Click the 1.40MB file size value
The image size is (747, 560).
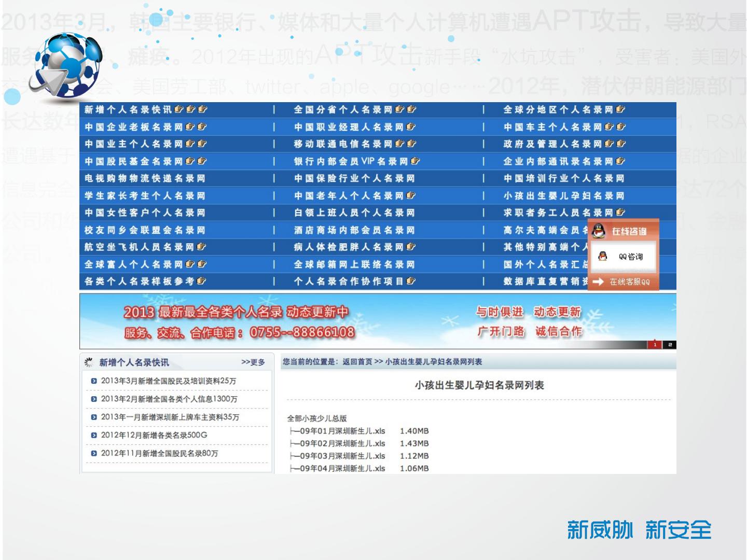coord(414,431)
